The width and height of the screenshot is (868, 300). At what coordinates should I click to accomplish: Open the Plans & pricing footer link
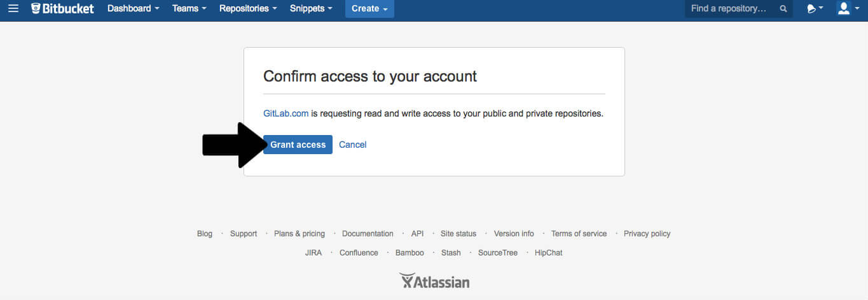pyautogui.click(x=299, y=234)
